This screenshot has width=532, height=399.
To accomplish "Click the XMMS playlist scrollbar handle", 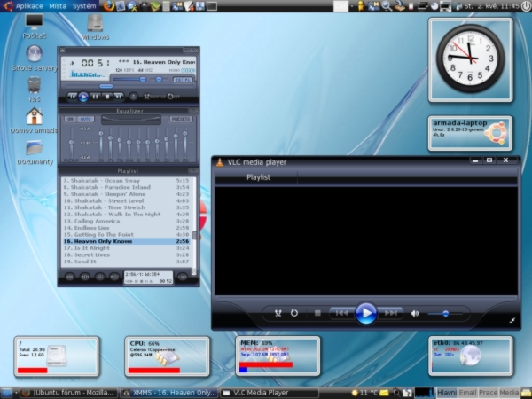I will [194, 235].
